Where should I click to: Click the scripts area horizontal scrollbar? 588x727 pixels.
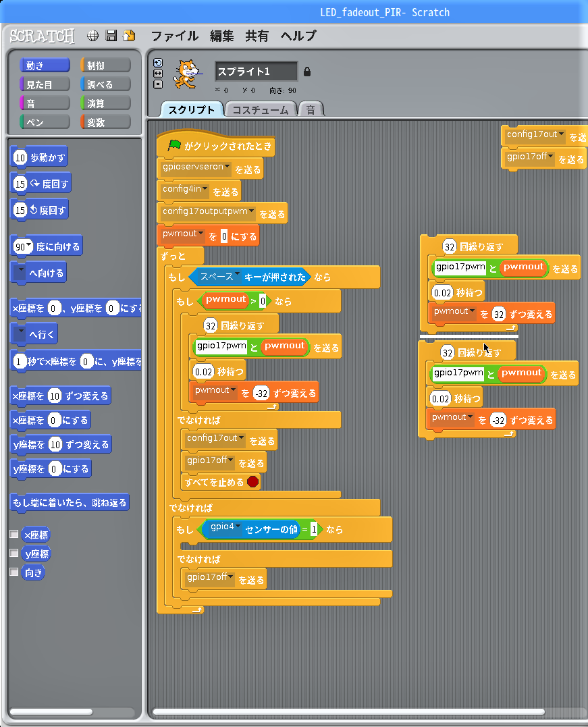click(348, 711)
